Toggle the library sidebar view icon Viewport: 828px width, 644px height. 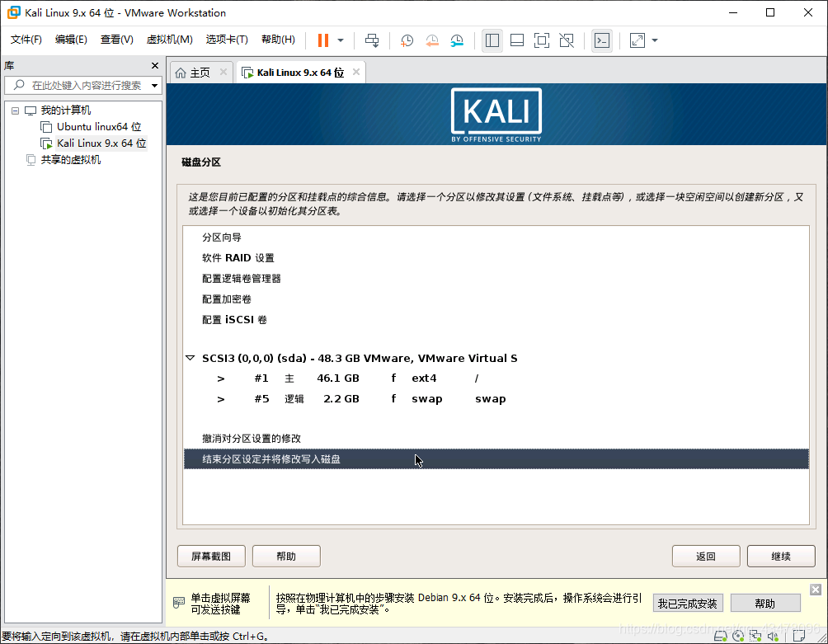[492, 40]
